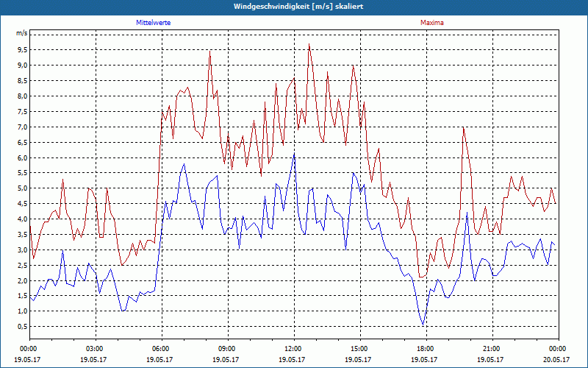The width and height of the screenshot is (588, 368).
Task: Click the 5,5 y-axis value
Action: pos(23,173)
